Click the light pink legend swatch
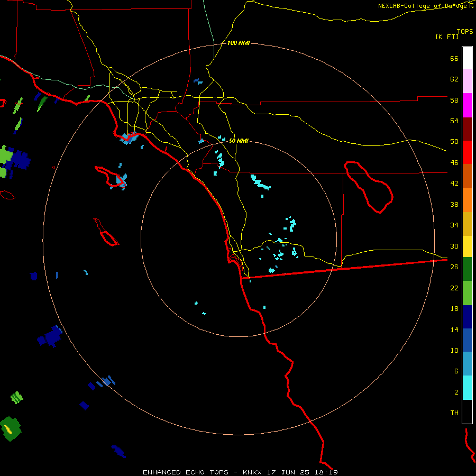The width and height of the screenshot is (476, 476). (x=467, y=81)
